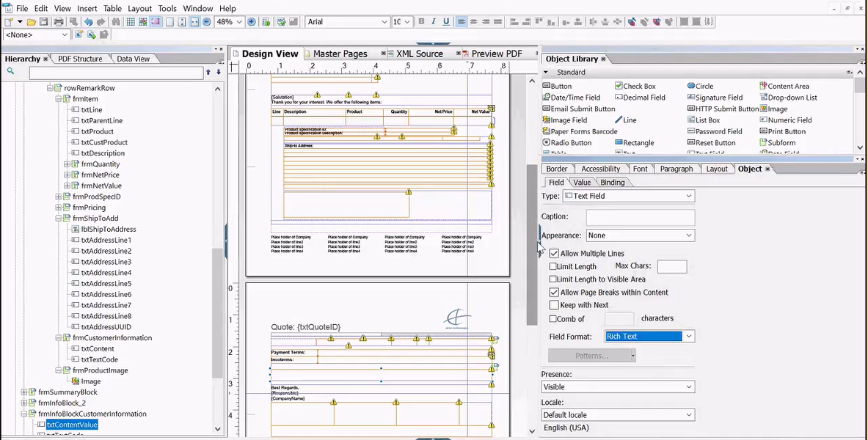Toggle Bold formatting

[421, 21]
